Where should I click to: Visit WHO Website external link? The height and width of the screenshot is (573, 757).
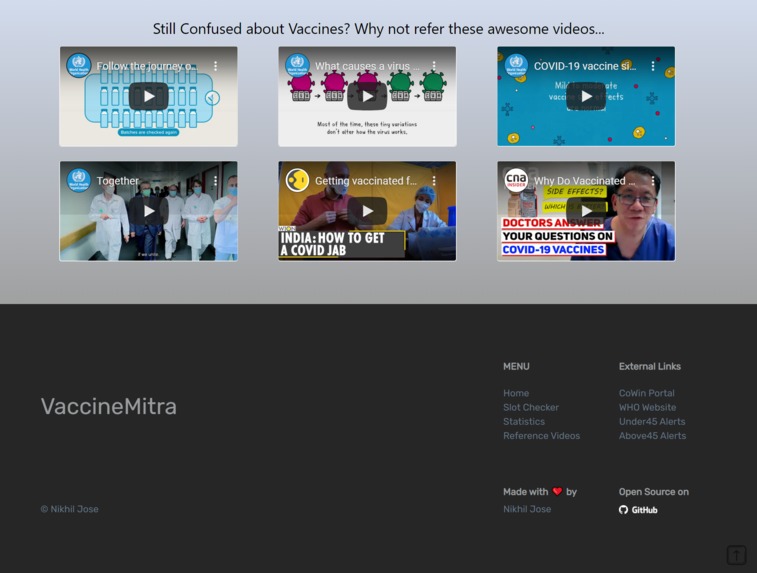[x=647, y=407]
